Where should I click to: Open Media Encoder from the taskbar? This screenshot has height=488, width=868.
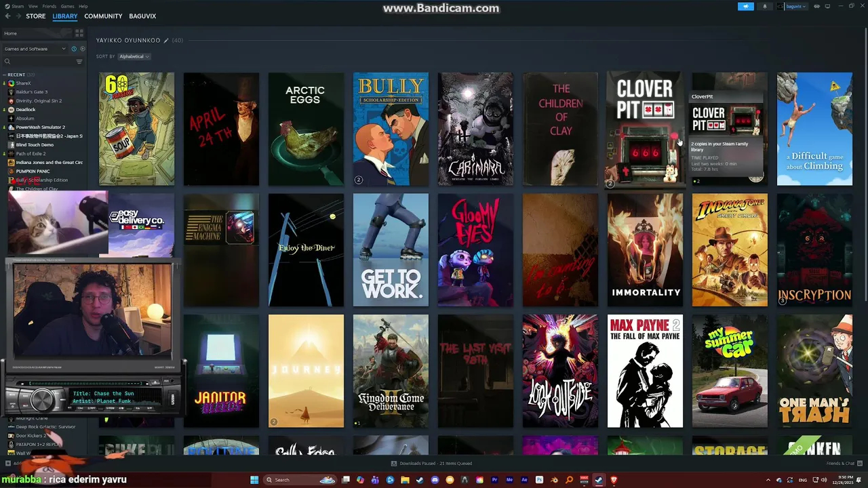pyautogui.click(x=509, y=480)
